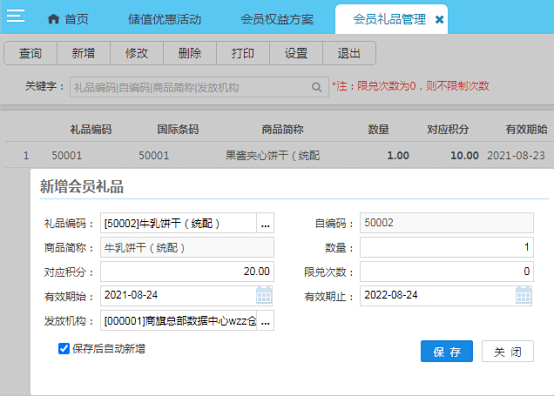Click the 1.00 quantity cell in row 1
Image resolution: width=554 pixels, height=397 pixels.
(x=398, y=155)
